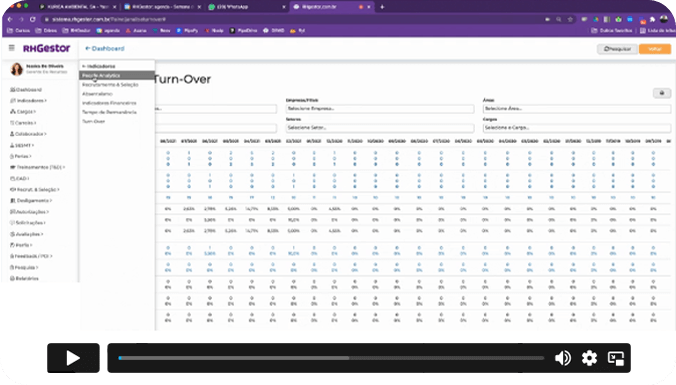Mute the video volume

(x=563, y=358)
